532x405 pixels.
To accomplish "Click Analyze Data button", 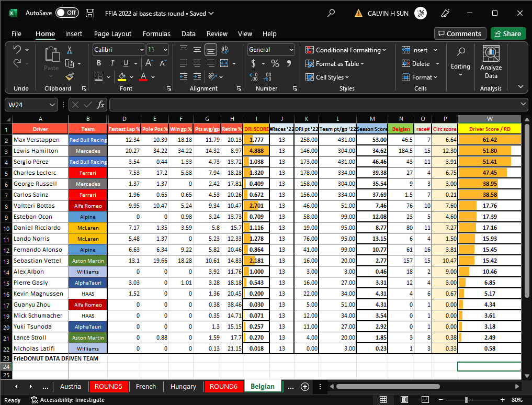I will [x=491, y=62].
